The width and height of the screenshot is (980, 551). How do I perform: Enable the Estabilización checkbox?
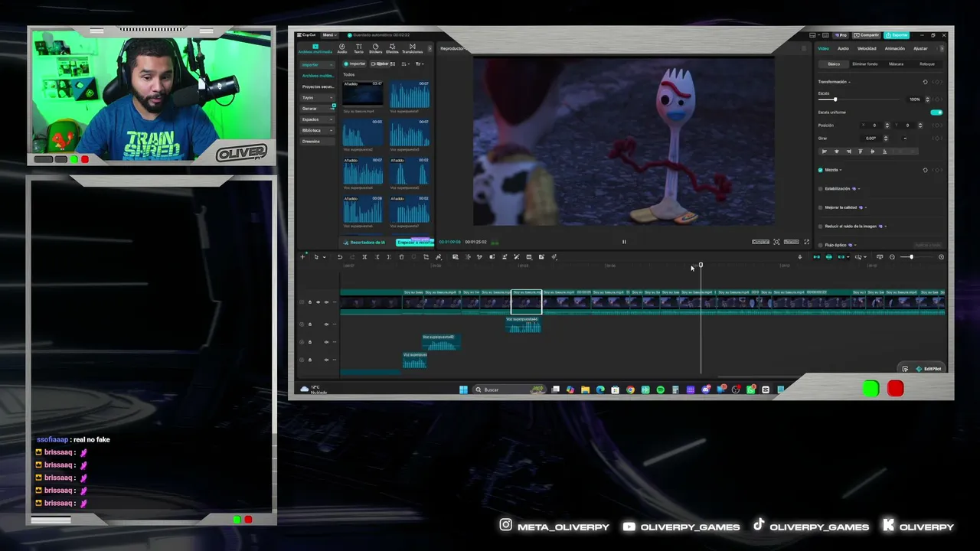pos(821,188)
